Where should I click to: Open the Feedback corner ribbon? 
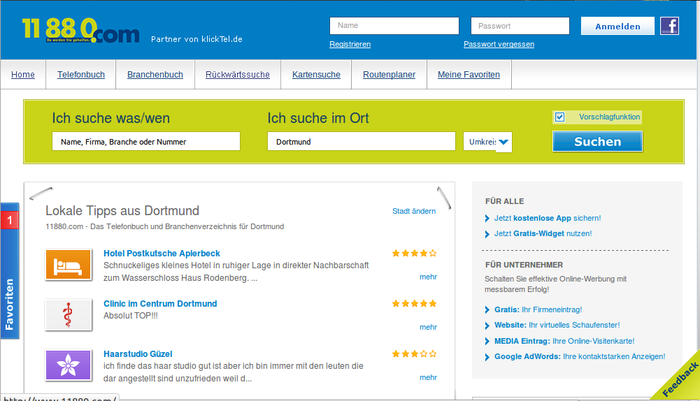pyautogui.click(x=679, y=380)
